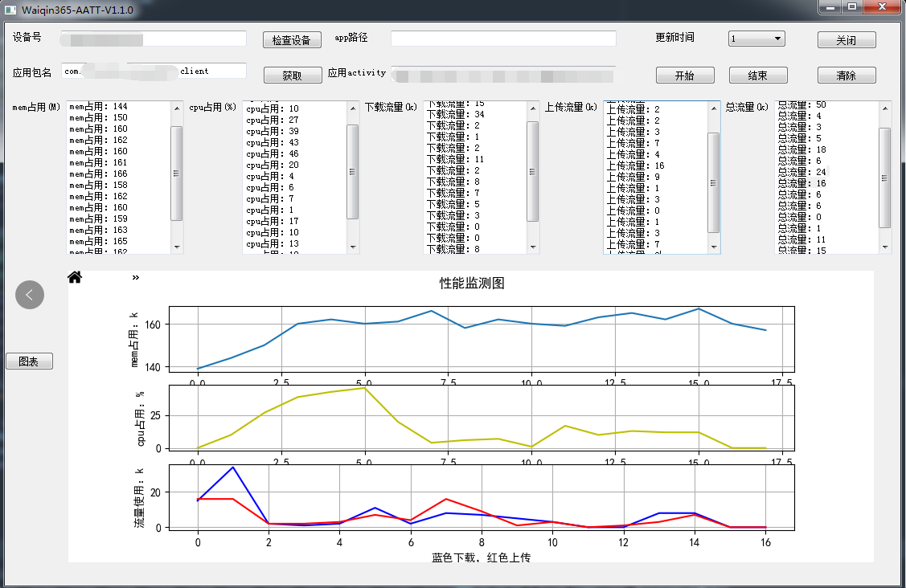Open the 更新时间 dropdown
906x588 pixels.
756,39
